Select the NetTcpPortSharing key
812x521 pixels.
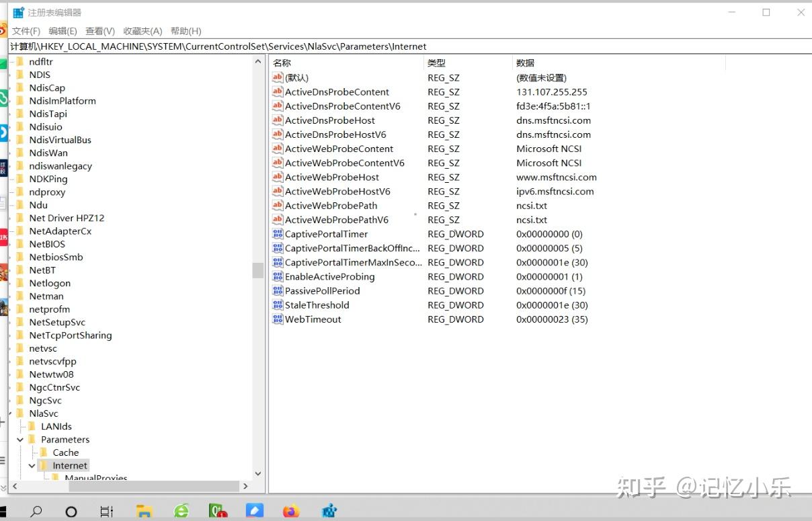(71, 335)
